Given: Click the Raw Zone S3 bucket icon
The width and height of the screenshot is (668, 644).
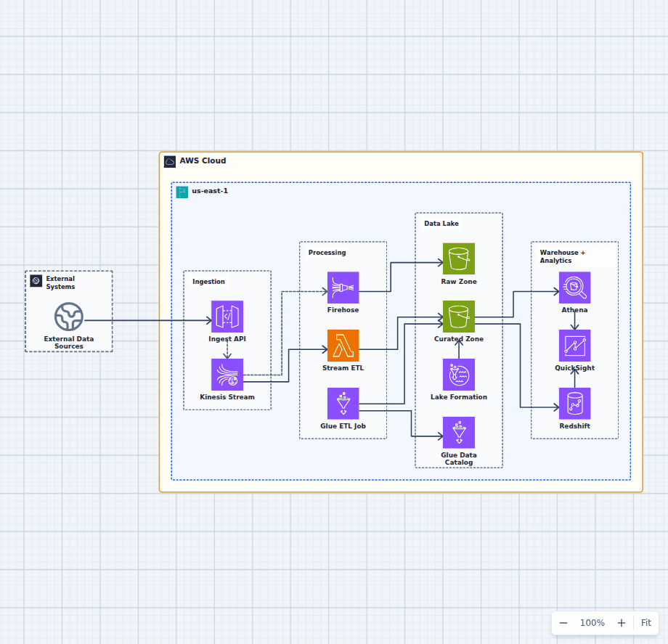Looking at the screenshot, I should pos(459,258).
